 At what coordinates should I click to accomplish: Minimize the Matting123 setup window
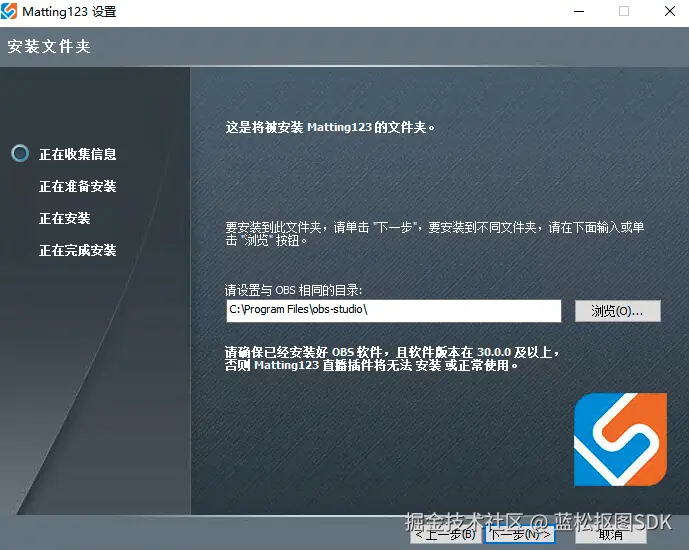pyautogui.click(x=579, y=11)
